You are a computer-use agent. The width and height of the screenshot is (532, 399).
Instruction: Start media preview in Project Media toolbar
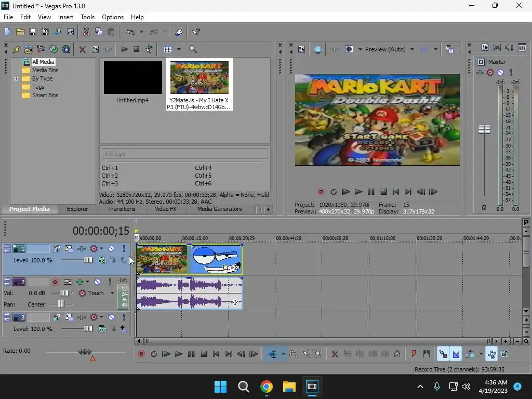[124, 49]
